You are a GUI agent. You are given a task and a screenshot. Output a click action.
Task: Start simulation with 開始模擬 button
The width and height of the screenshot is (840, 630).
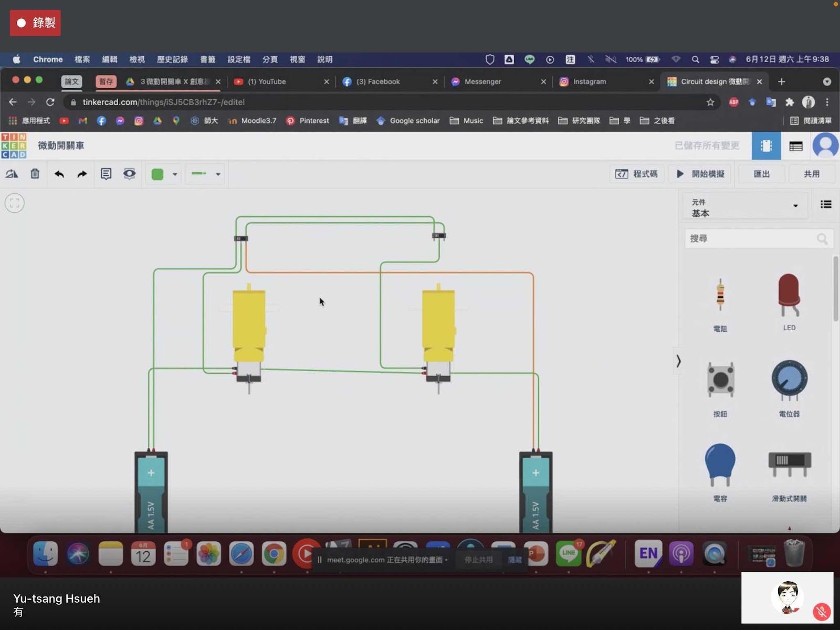coord(700,174)
